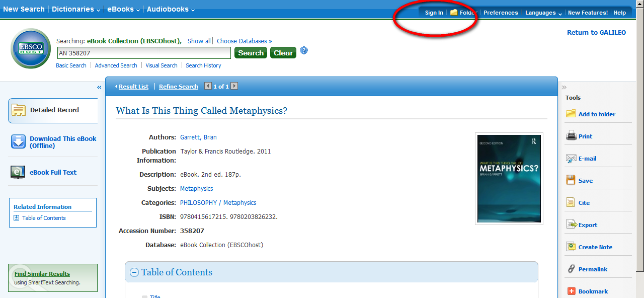Screen dimensions: 644x298
Task: Click the Bookmark plus icon
Action: [x=571, y=291]
